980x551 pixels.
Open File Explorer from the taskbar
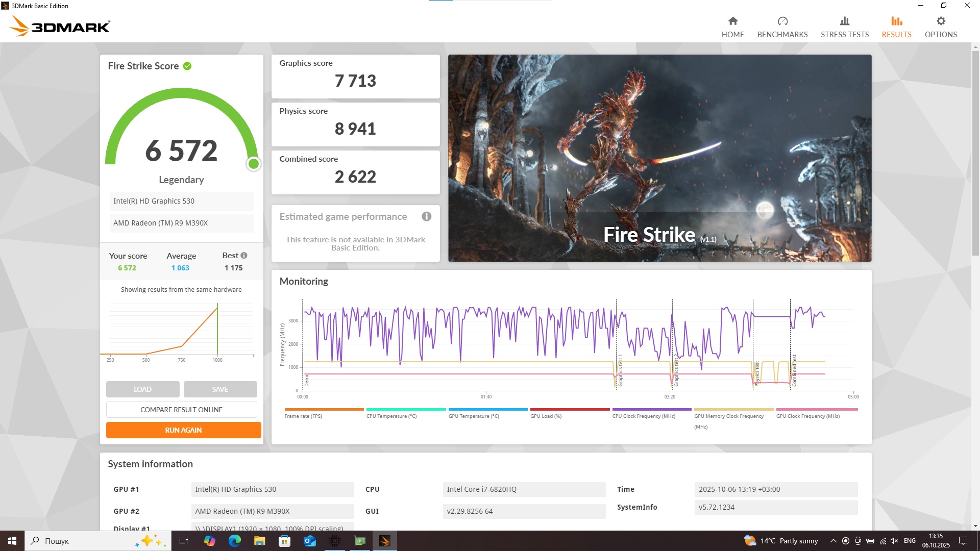259,541
